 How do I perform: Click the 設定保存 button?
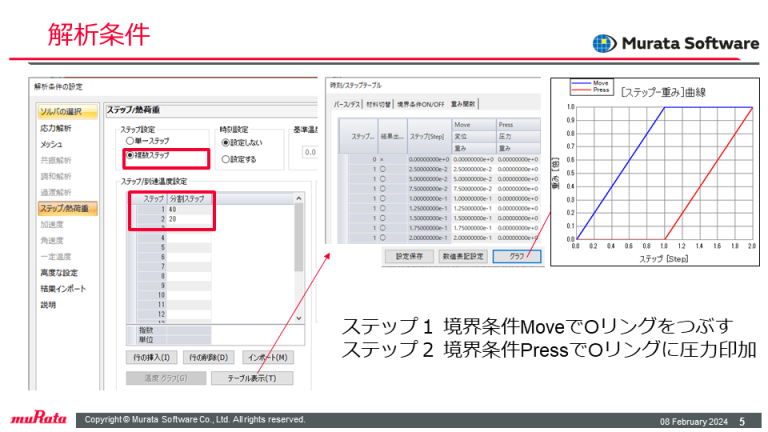tap(410, 256)
